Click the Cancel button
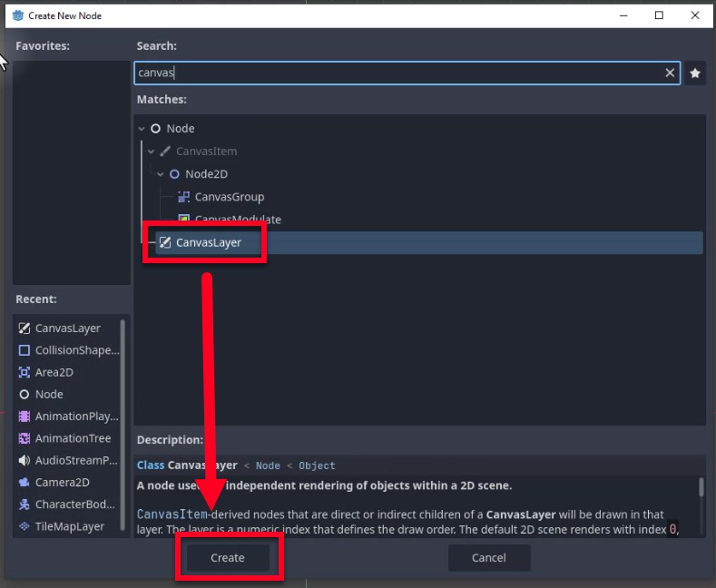The height and width of the screenshot is (588, 716). coord(489,557)
